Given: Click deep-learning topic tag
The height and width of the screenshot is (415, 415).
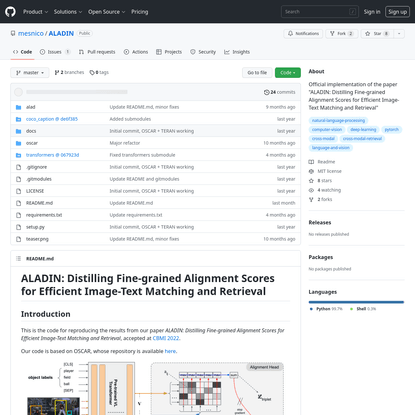Looking at the screenshot, I should [x=363, y=129].
